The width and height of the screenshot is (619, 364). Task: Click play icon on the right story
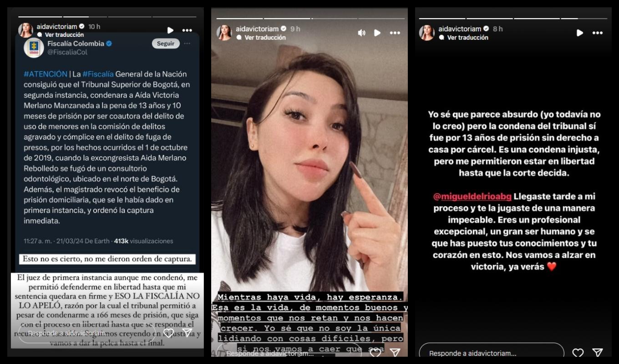(x=580, y=33)
